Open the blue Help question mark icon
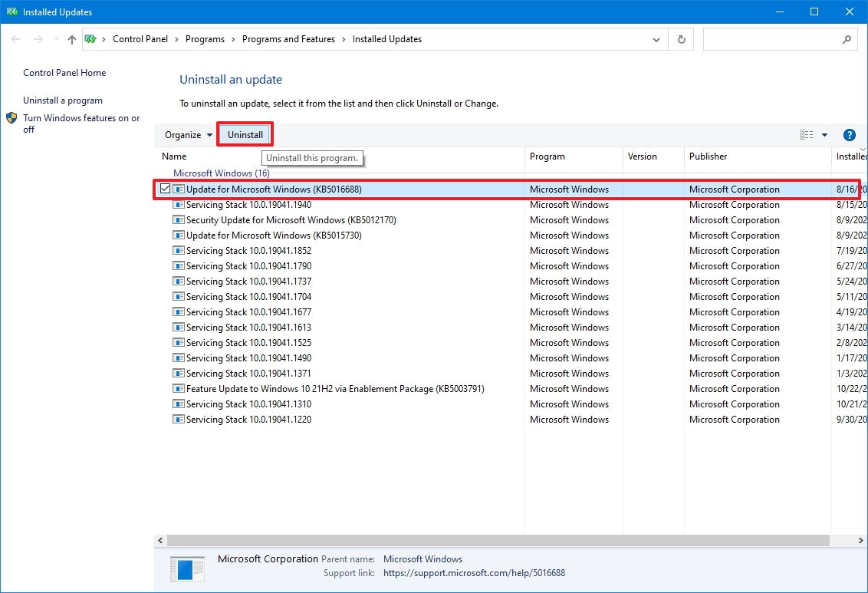The image size is (868, 593). [849, 134]
